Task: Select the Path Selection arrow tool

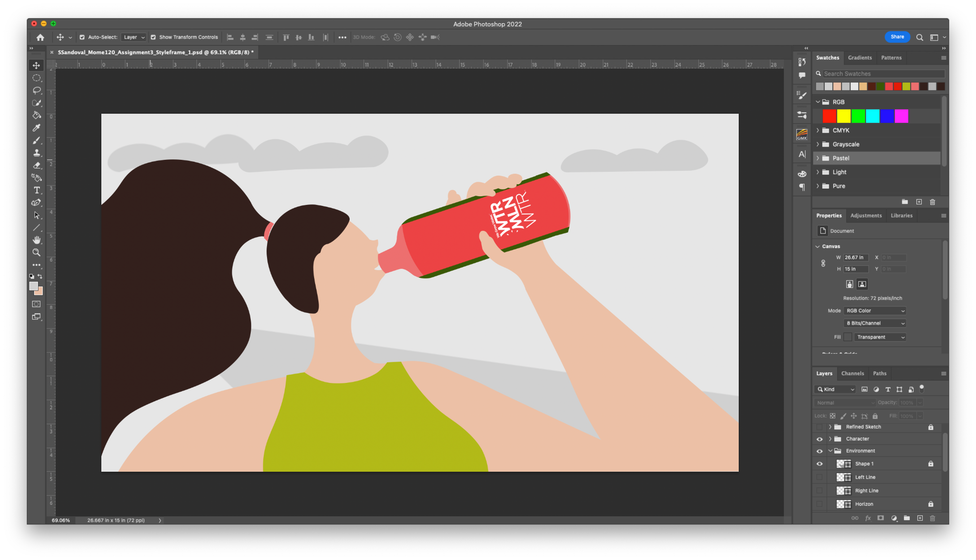Action: point(37,215)
